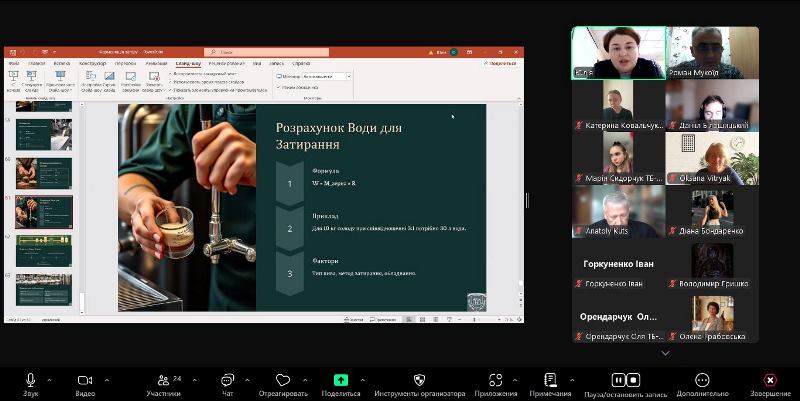Click the Произвольное слайд-шоу button
Viewport: 800px width, 401px height.
(60, 82)
